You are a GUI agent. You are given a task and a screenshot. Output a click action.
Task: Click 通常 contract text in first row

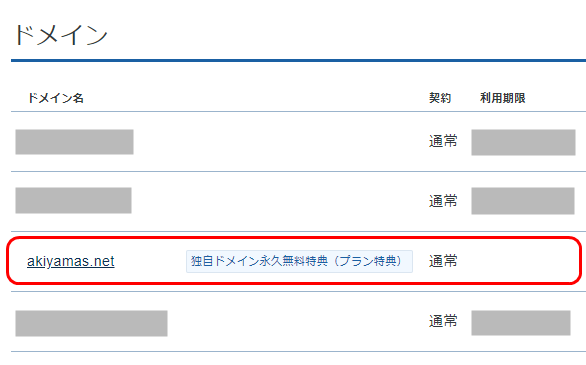tap(443, 141)
